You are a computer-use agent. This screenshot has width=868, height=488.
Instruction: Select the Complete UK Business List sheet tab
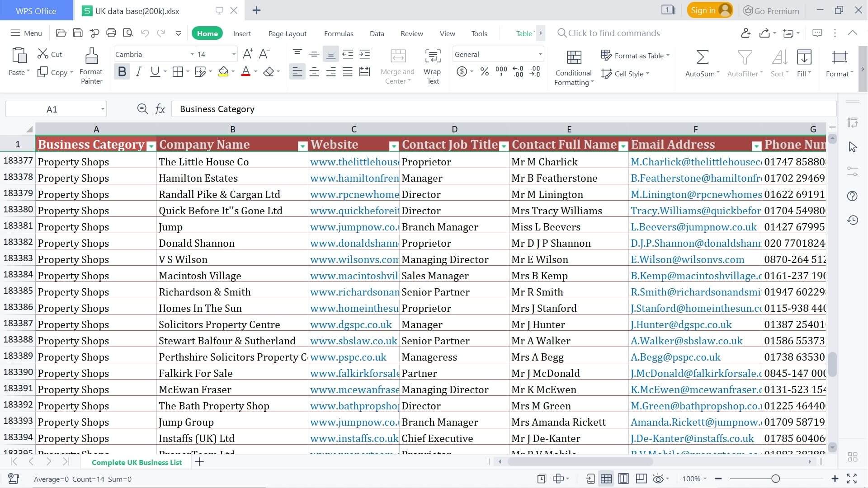pos(136,462)
